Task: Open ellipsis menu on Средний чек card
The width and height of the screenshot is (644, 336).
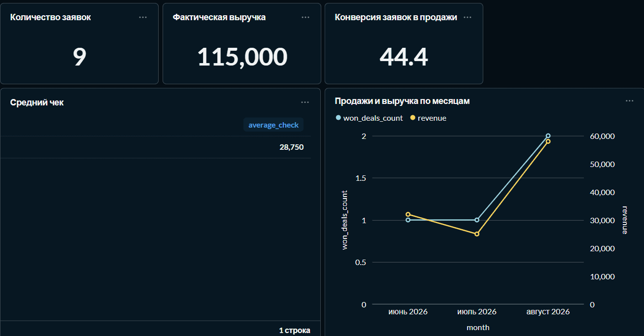Action: point(305,102)
